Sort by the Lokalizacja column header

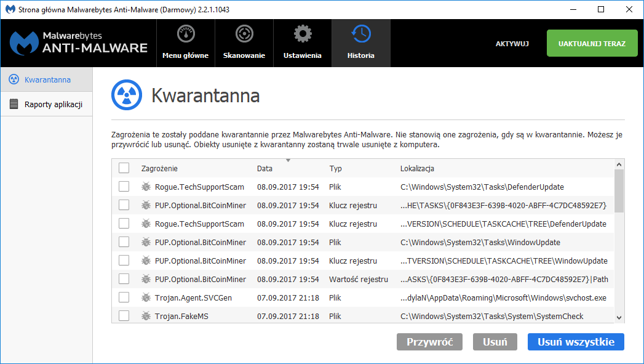(417, 168)
